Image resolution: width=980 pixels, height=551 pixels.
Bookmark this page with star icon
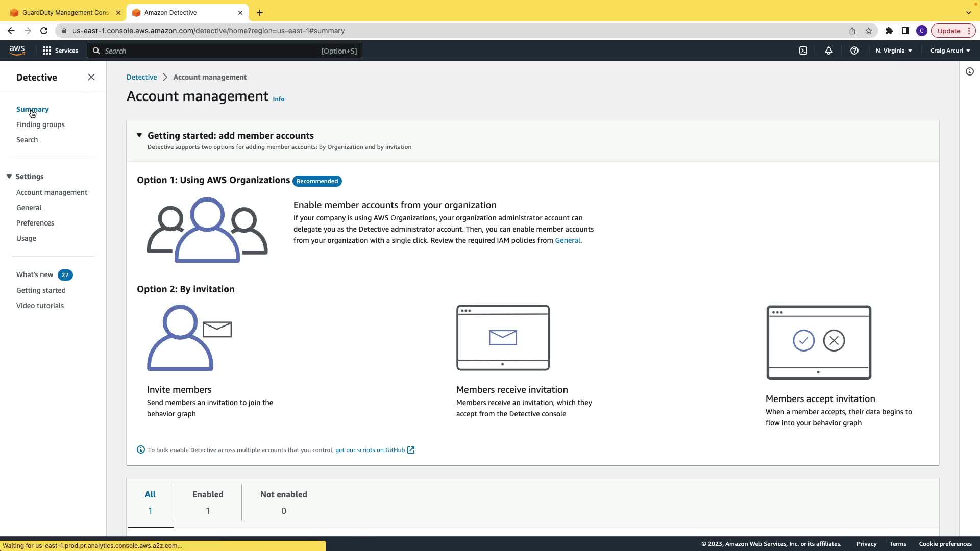(x=869, y=31)
